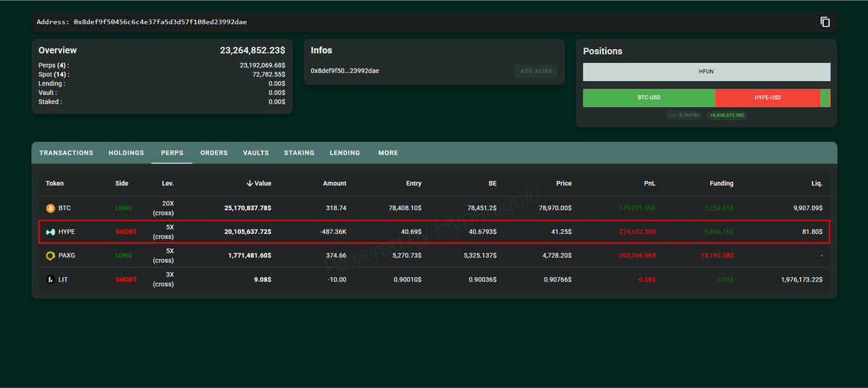Click the Add Alias button
The height and width of the screenshot is (388, 868).
click(536, 71)
